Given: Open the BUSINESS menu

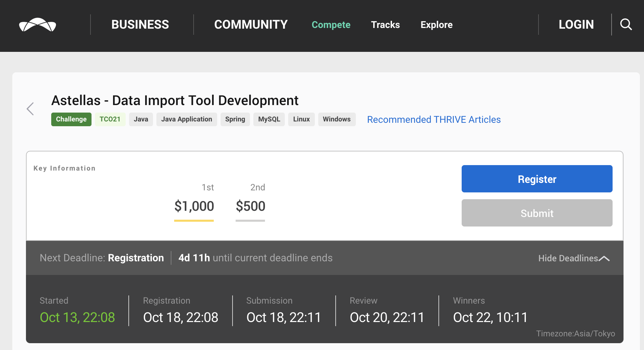Looking at the screenshot, I should coord(140,25).
